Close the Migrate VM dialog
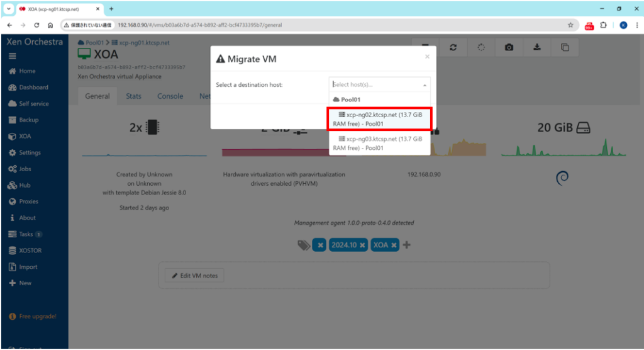This screenshot has width=644, height=350. click(x=427, y=56)
